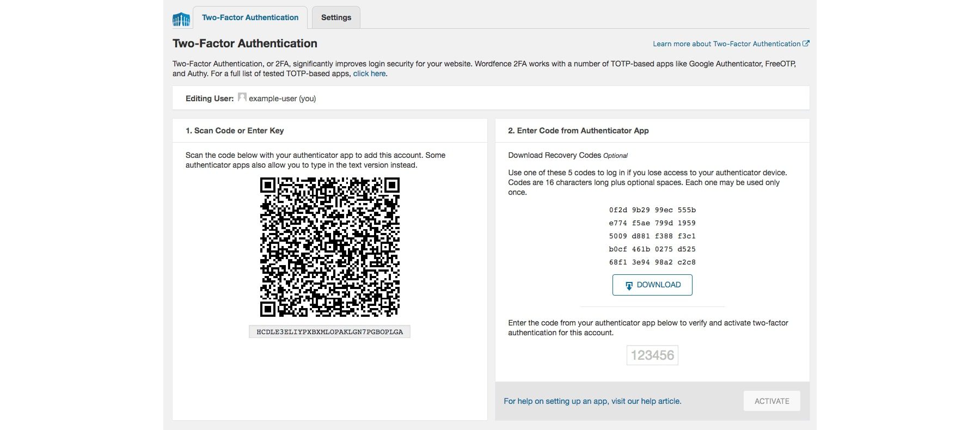Click the Editing User example-user name
Image resolution: width=980 pixels, height=430 pixels.
(282, 99)
